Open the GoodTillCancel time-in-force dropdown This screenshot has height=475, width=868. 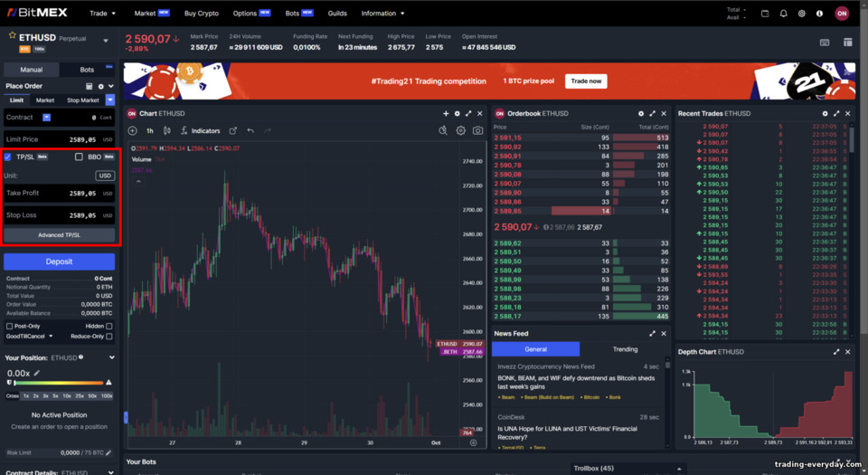point(29,336)
